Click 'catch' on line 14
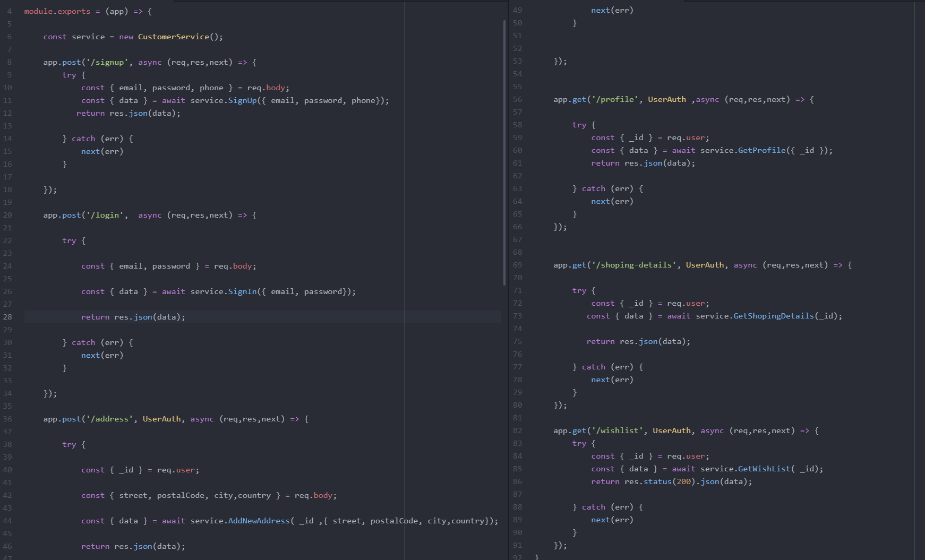 click(x=83, y=139)
